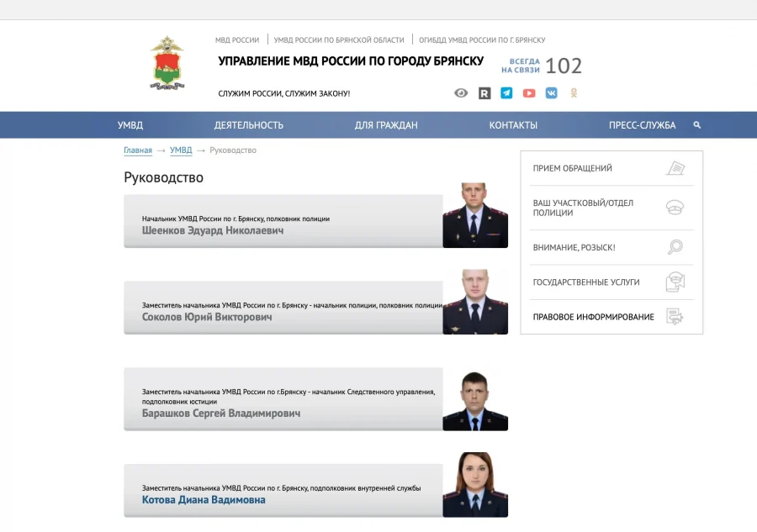Expand the ДЛЯ ГРАЖДАН menu
Viewport: 757px width, 532px height.
point(386,125)
